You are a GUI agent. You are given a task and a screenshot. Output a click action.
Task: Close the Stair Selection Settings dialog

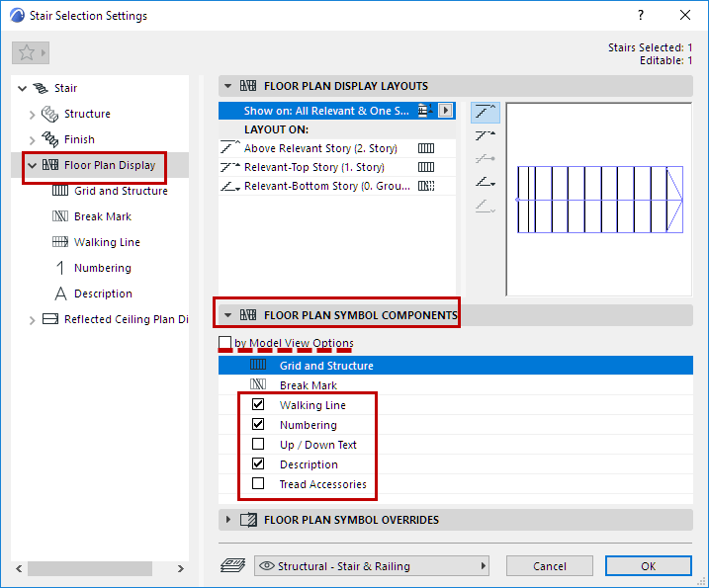point(685,16)
